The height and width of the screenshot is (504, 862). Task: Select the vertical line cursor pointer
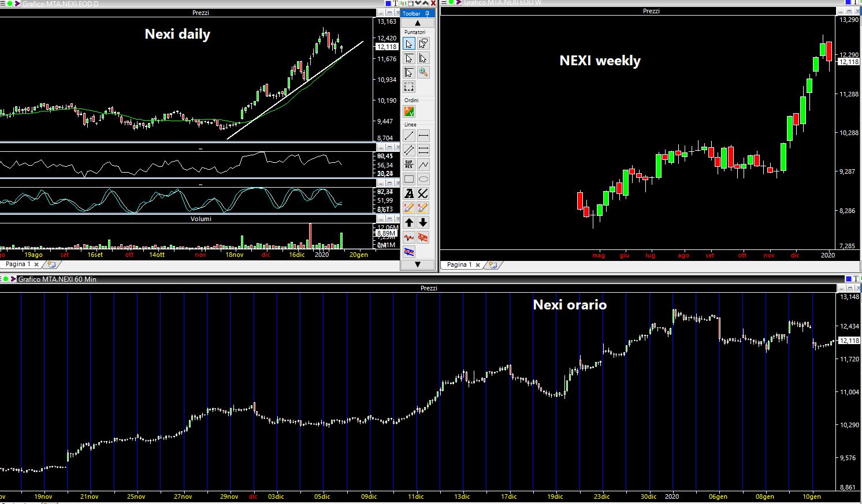coord(423,58)
